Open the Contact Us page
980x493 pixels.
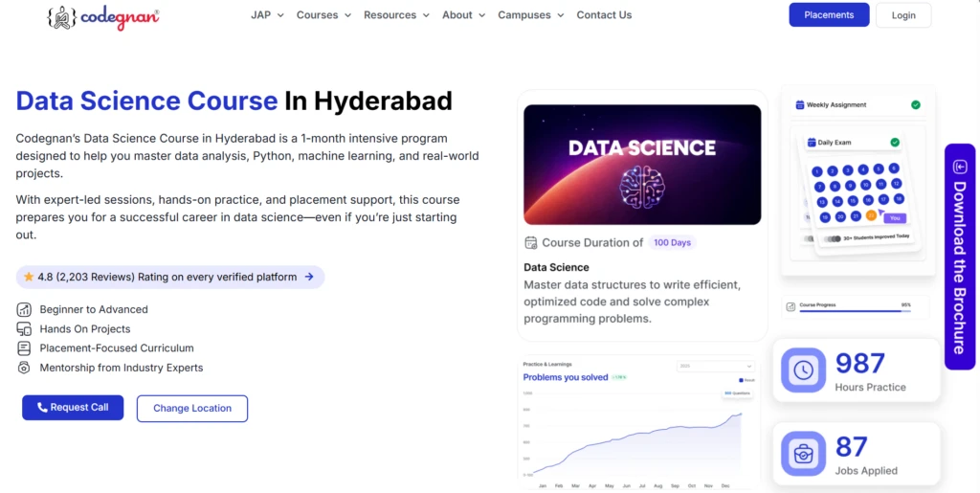[604, 15]
